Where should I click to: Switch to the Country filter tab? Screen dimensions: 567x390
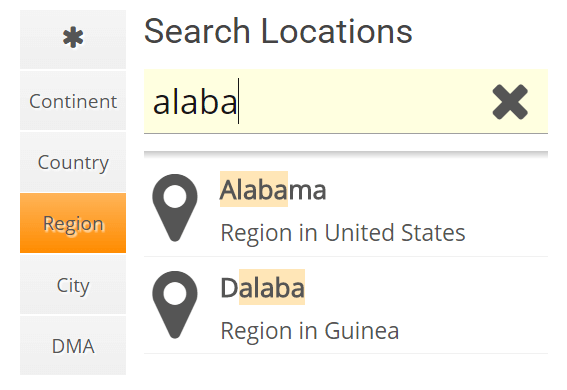coord(73,162)
